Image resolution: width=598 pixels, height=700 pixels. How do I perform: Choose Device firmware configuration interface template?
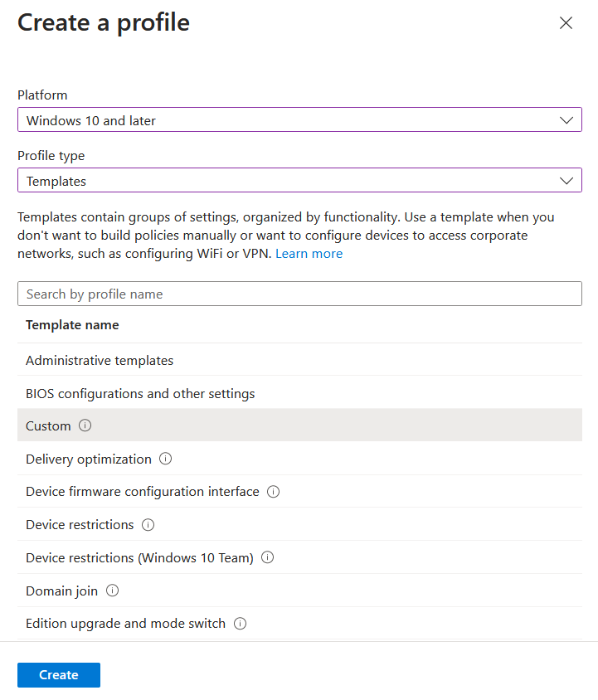click(143, 492)
